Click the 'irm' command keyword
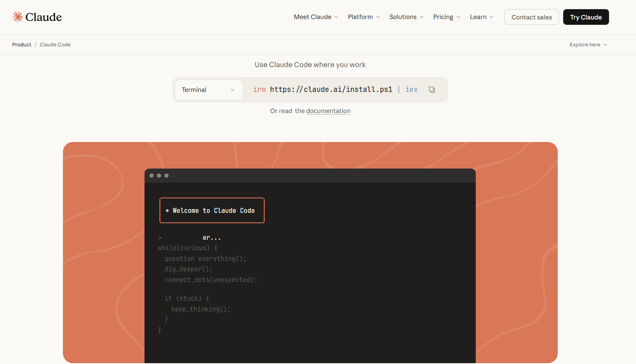The image size is (636, 364). pyautogui.click(x=259, y=89)
